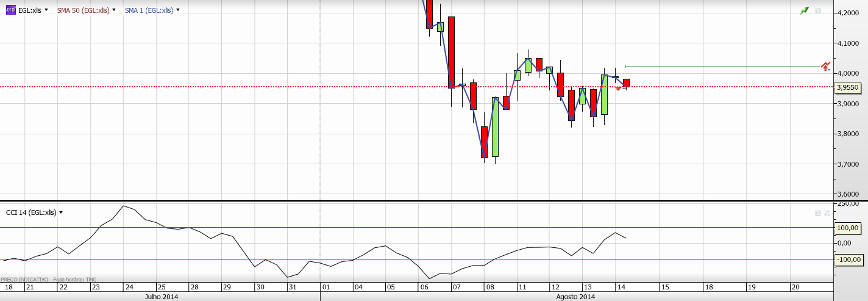Click the 3,9000 price axis label
The height and width of the screenshot is (301, 868).
[849, 104]
